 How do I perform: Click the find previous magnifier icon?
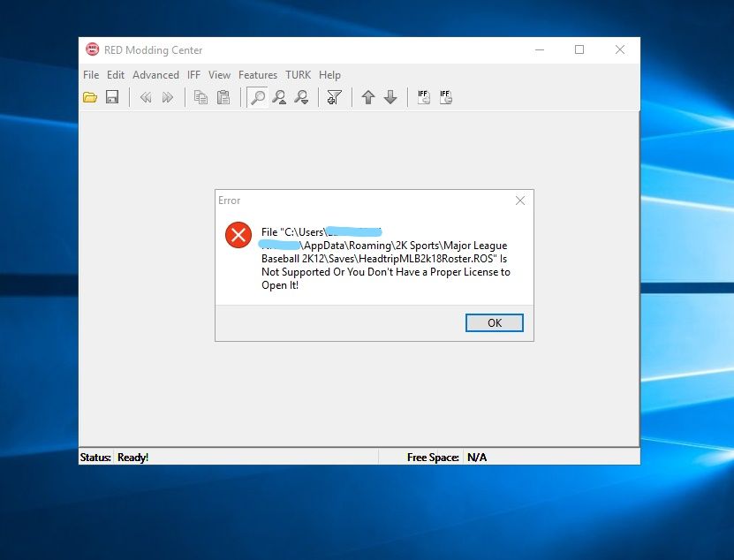click(279, 97)
